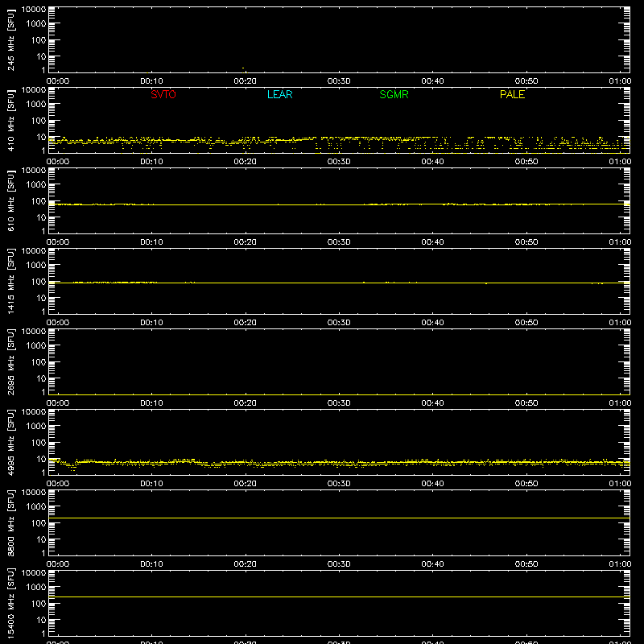Click the 100 tick label on 610 MHz plot
The height and width of the screenshot is (644, 644).
pos(39,201)
